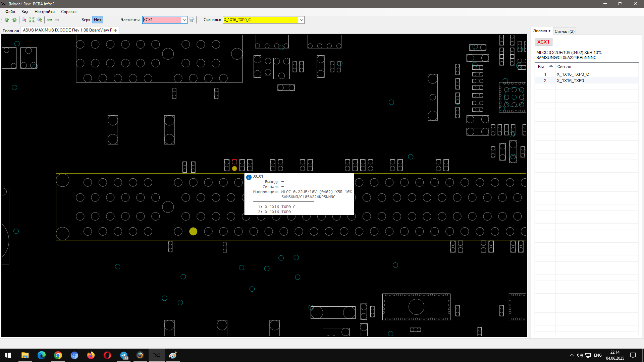Click the zoom out magnifier icon

coord(24,20)
